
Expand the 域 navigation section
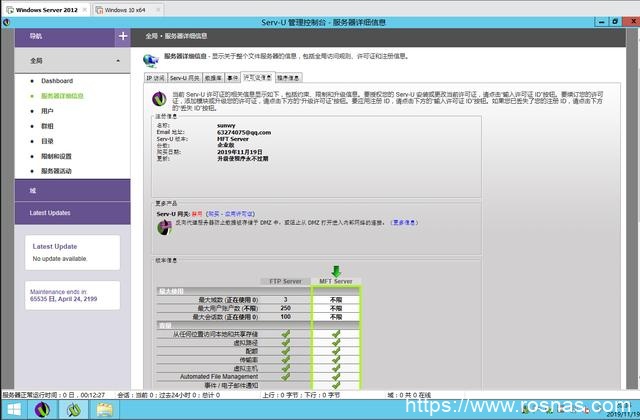coord(73,191)
